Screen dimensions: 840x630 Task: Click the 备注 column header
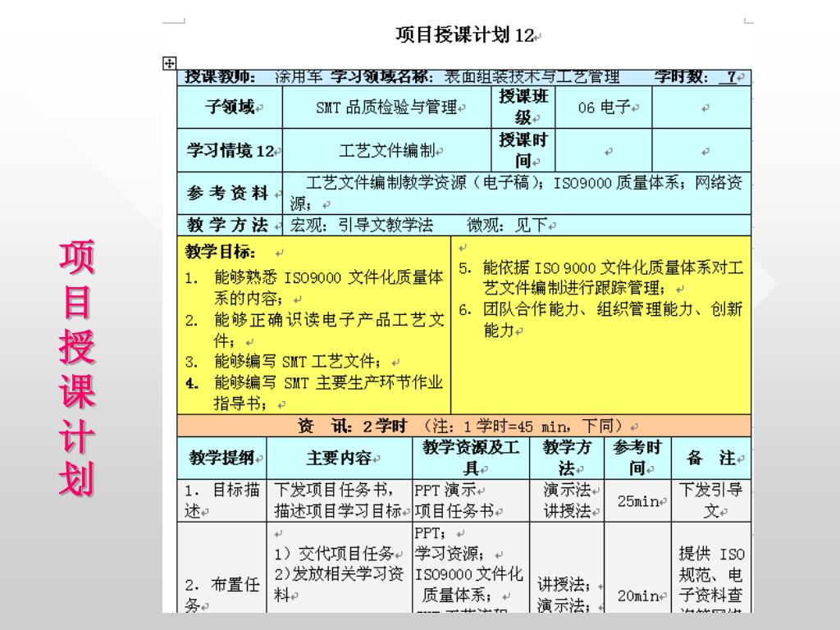pos(711,458)
